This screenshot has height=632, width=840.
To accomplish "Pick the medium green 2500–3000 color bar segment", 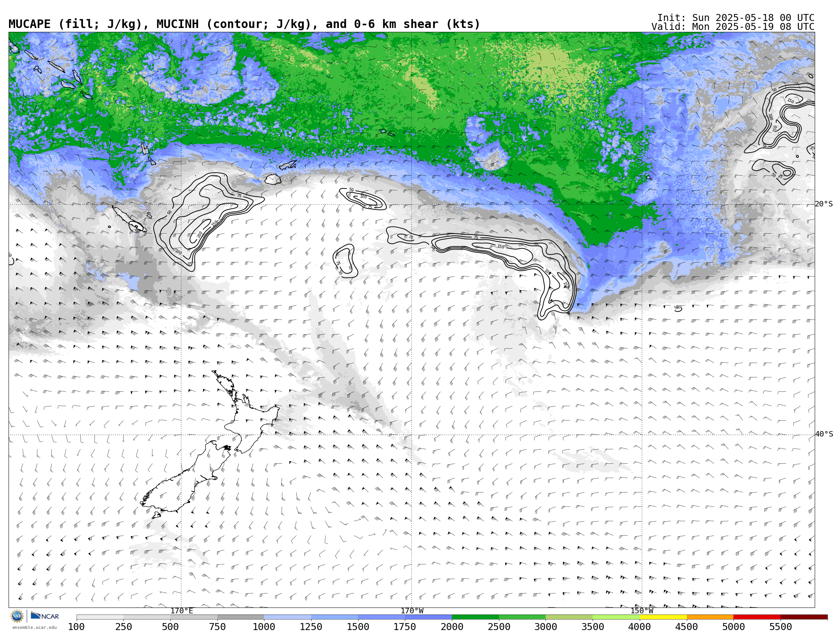I will click(522, 617).
